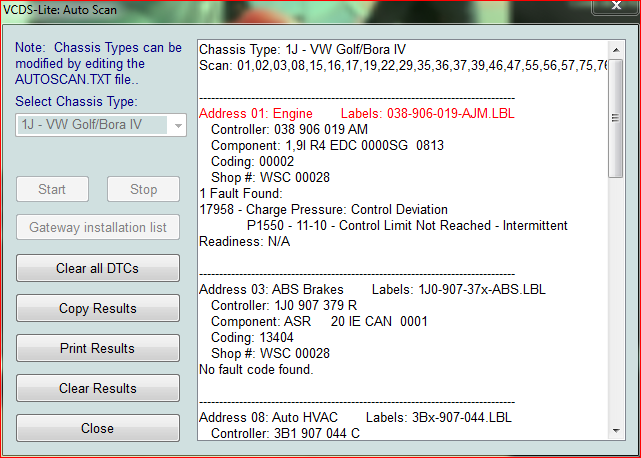Click the 'Readiness: N/A' line
Viewport: 641px width, 458px height.
pos(244,242)
